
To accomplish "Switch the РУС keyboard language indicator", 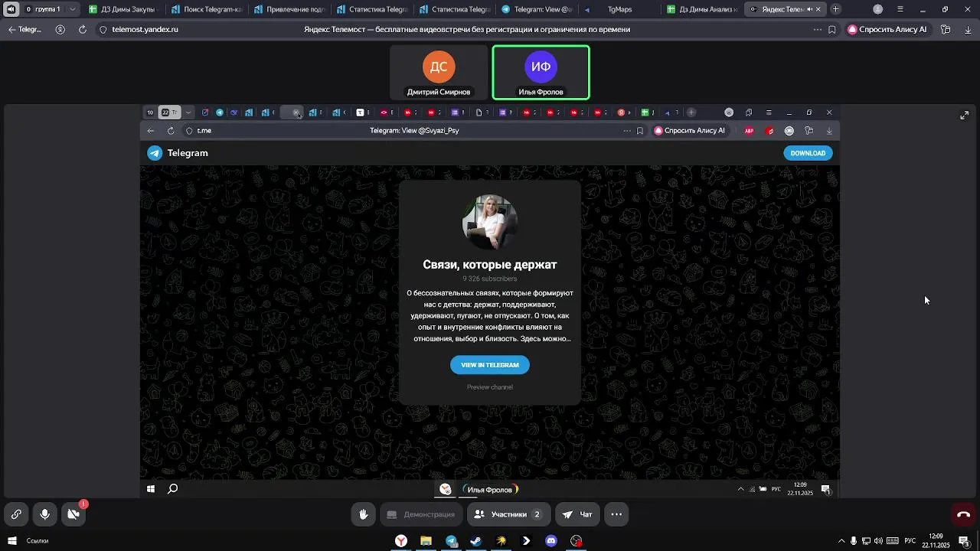I will (x=910, y=541).
